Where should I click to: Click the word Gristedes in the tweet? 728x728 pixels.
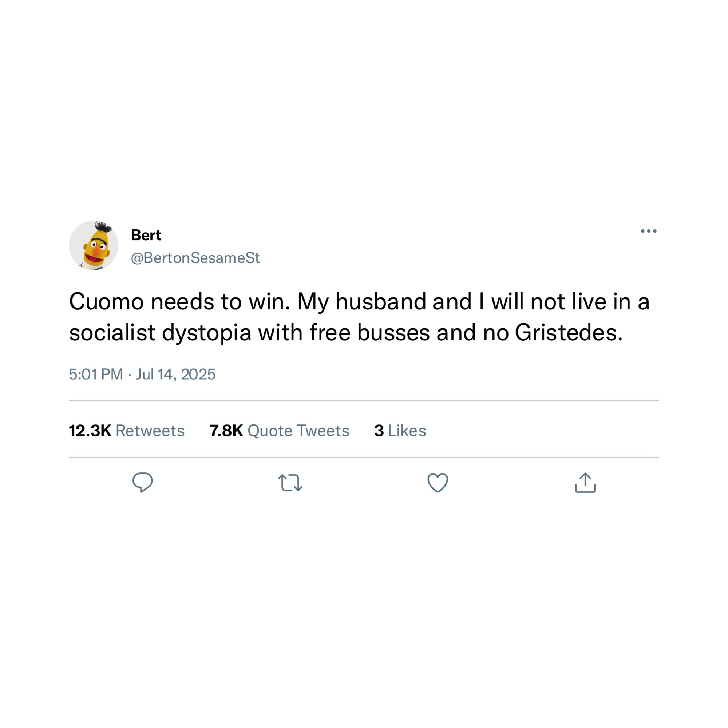click(x=569, y=333)
